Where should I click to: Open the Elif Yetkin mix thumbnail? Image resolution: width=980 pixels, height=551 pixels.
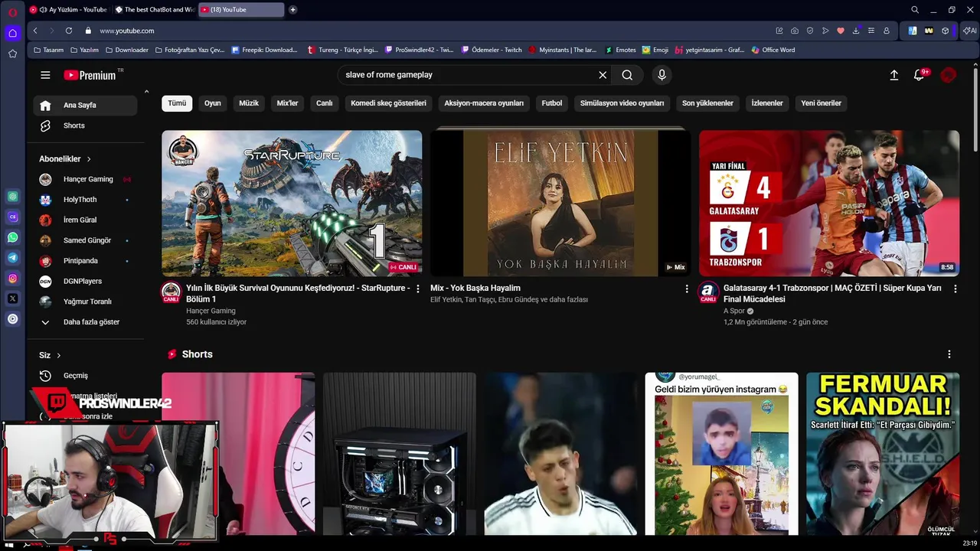click(x=560, y=203)
